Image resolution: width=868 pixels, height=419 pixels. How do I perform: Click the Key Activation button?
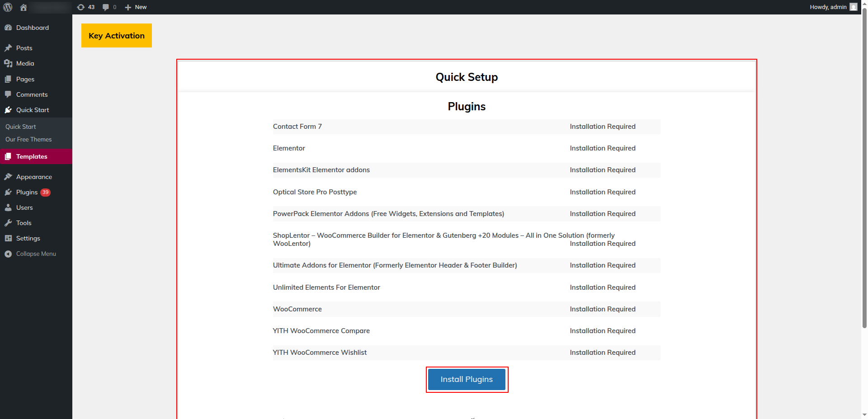click(117, 36)
